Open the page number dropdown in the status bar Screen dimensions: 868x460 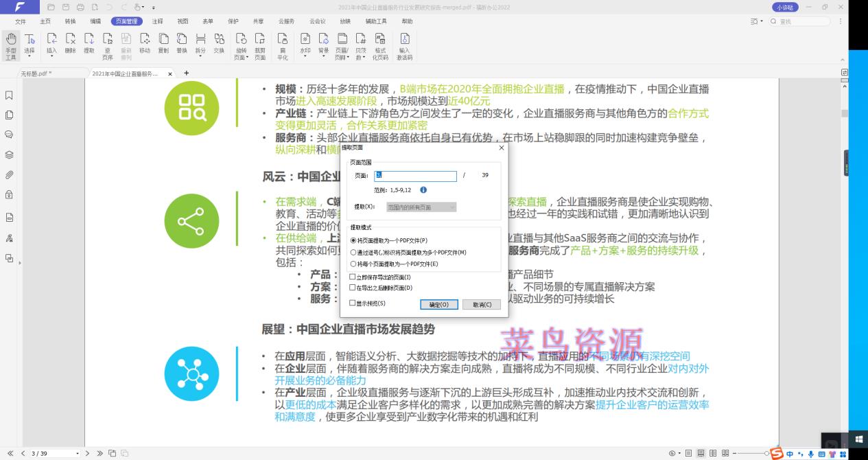pos(78,453)
